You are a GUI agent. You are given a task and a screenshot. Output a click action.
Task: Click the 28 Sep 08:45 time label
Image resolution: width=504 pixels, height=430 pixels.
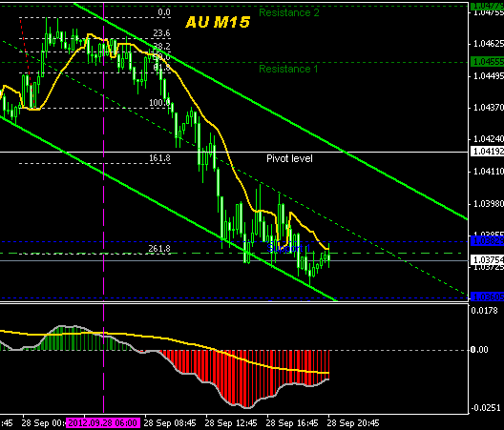[170, 422]
